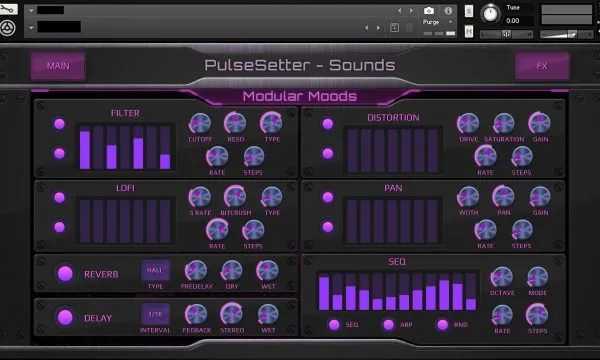Click the distortion DRIVE knob
Screen dimensions: 600x360
click(468, 124)
